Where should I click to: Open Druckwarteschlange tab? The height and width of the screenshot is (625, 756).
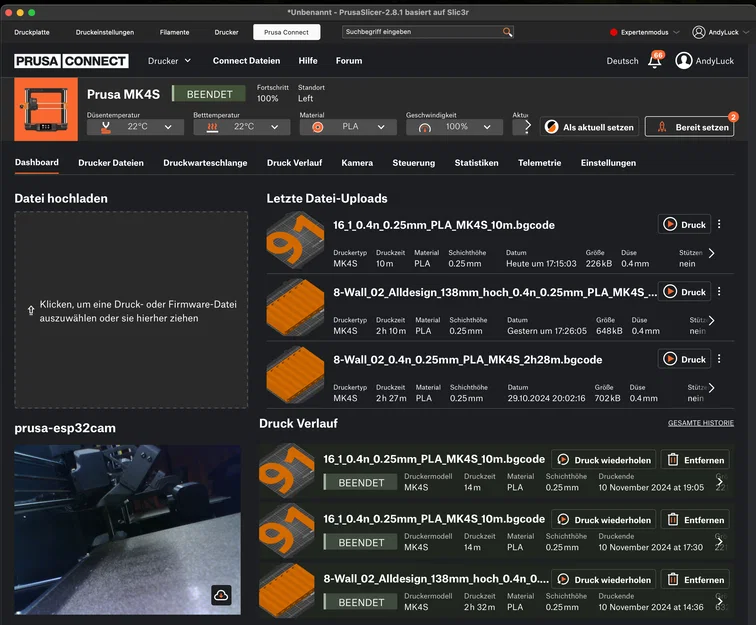pyautogui.click(x=205, y=163)
